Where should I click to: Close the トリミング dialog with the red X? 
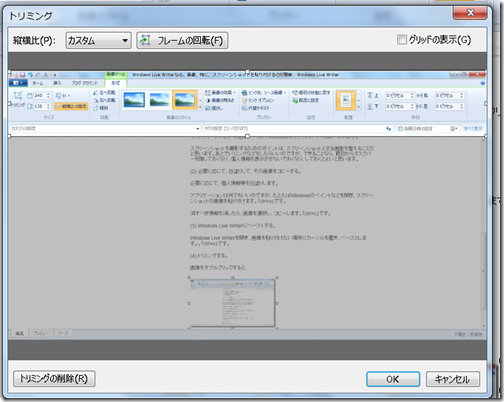470,13
